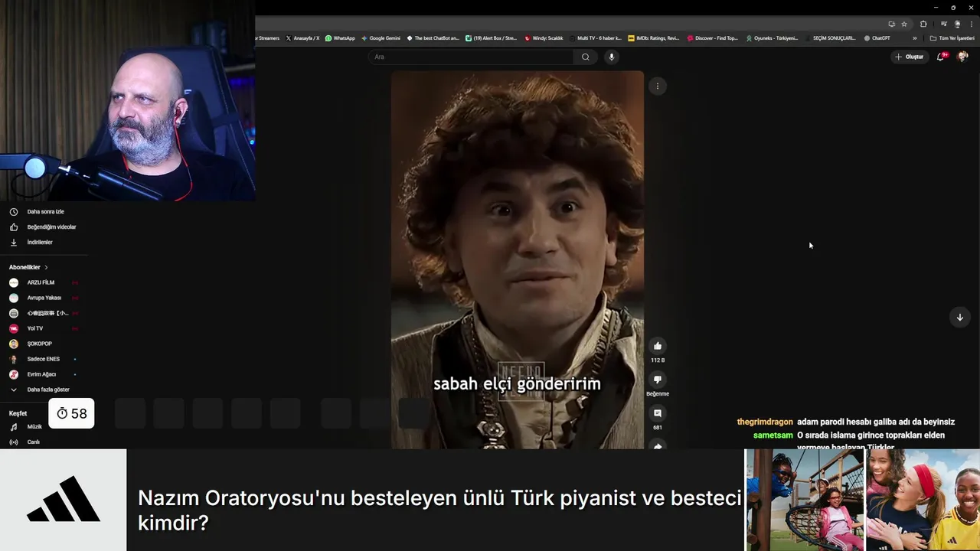The image size is (980, 551).
Task: Click the Shorts video player
Action: [x=518, y=259]
